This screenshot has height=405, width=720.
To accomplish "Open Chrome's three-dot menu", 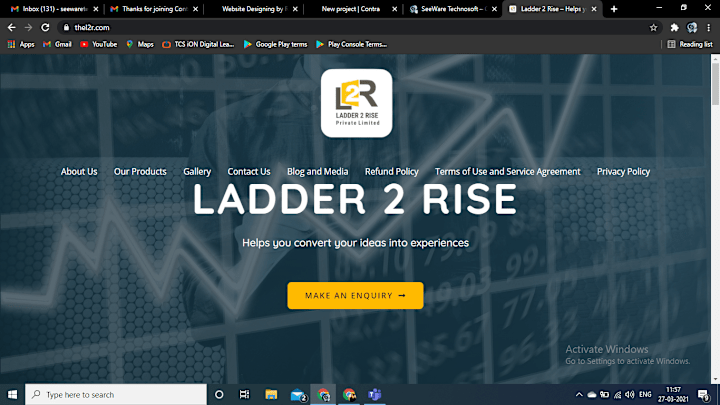I will (x=709, y=28).
